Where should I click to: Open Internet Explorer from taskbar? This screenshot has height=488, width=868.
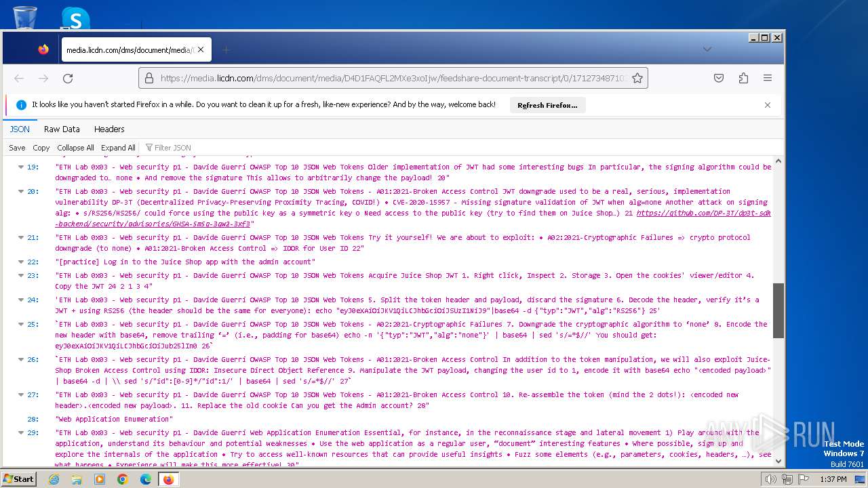(54, 479)
